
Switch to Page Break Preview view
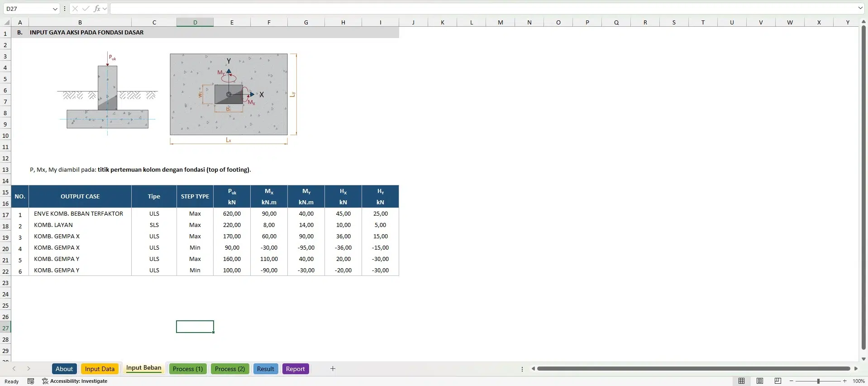pyautogui.click(x=778, y=381)
